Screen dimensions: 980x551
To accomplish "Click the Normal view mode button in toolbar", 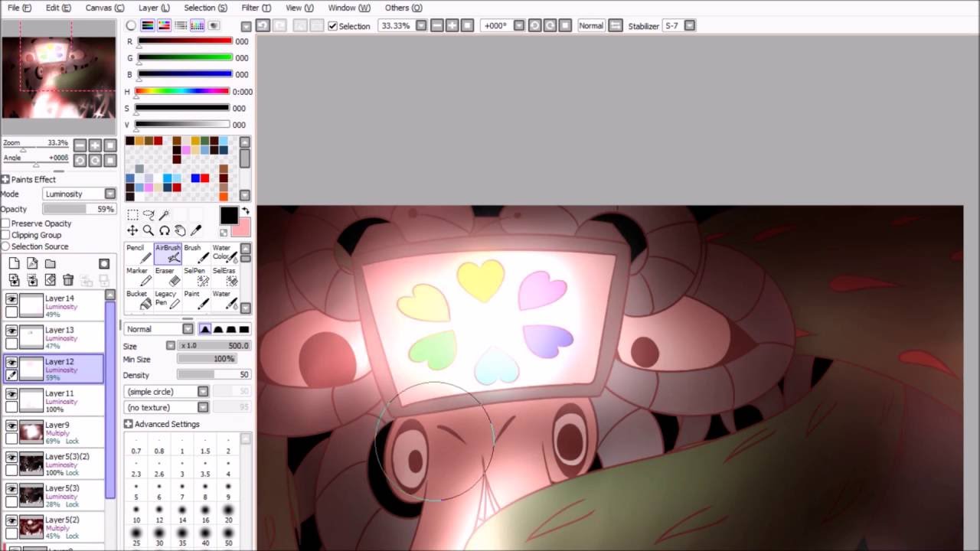I will [x=591, y=26].
